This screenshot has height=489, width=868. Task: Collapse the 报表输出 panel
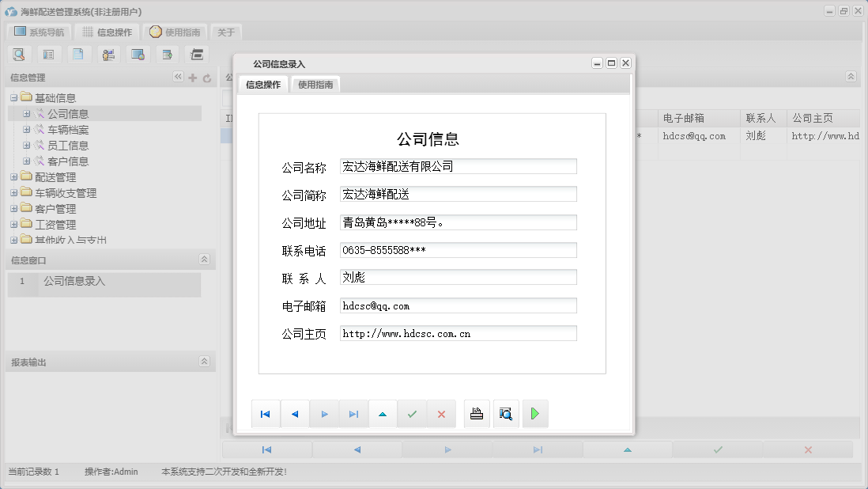(x=204, y=361)
